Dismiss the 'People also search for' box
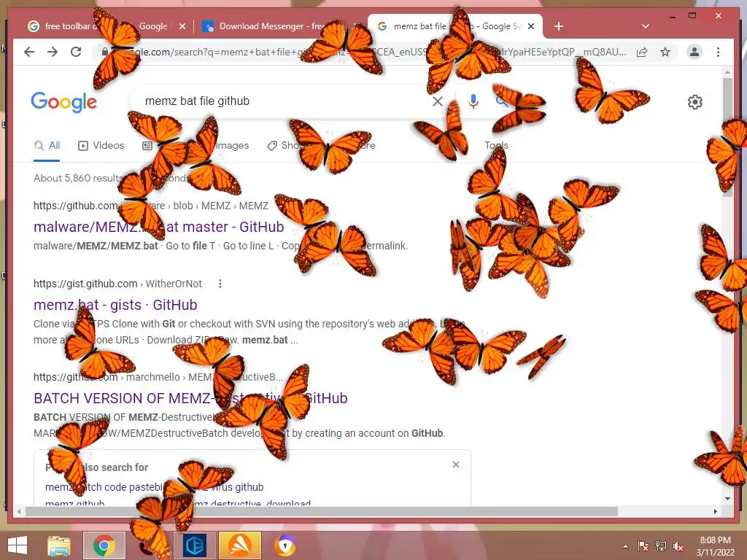Screen dimensions: 747x560 pyautogui.click(x=456, y=464)
